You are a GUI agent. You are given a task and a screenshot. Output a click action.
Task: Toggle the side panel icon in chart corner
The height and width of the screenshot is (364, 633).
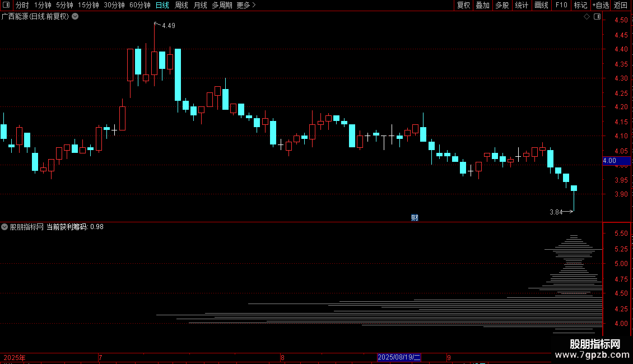(x=597, y=17)
